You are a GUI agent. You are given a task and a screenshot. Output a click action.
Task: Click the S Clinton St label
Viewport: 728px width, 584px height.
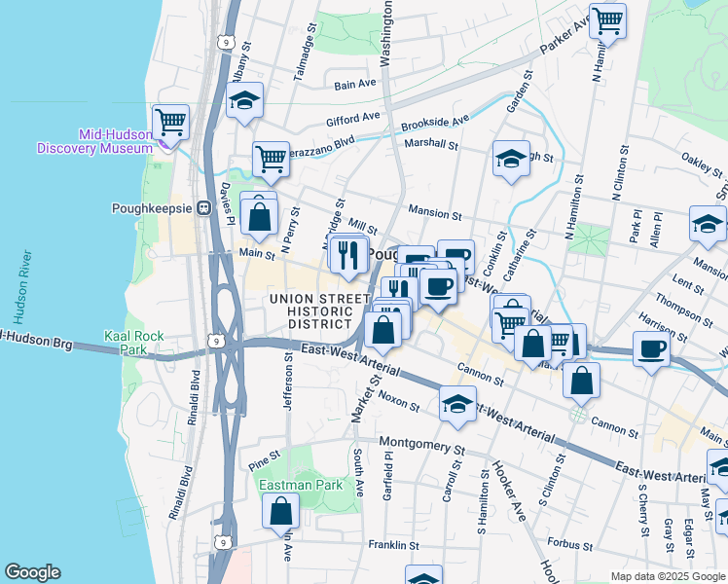click(553, 480)
